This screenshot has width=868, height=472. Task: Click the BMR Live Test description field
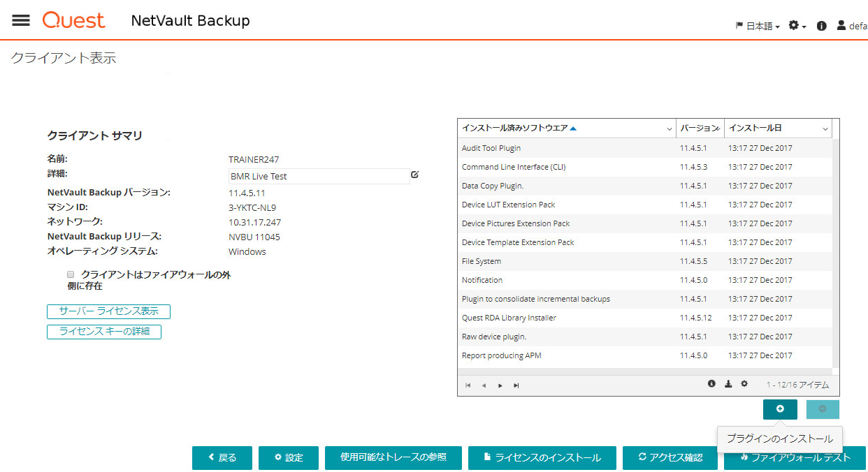click(x=319, y=177)
